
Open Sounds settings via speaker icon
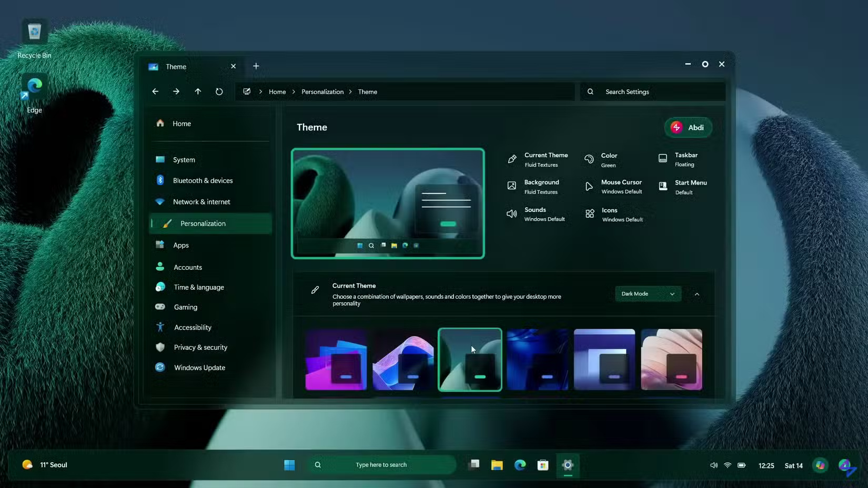(511, 213)
